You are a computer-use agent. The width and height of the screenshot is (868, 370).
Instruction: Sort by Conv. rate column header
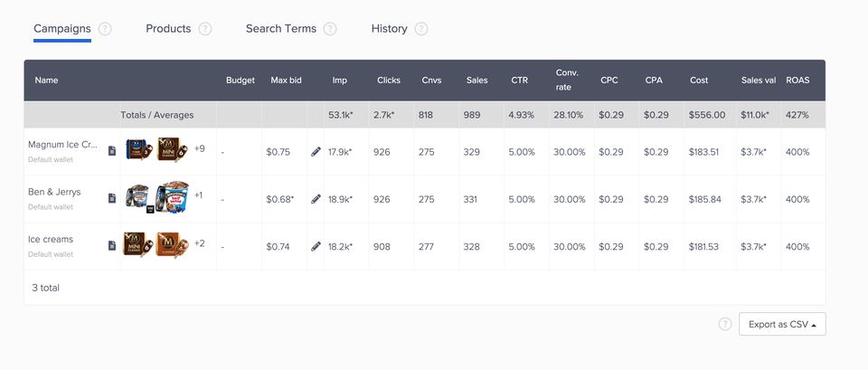568,81
